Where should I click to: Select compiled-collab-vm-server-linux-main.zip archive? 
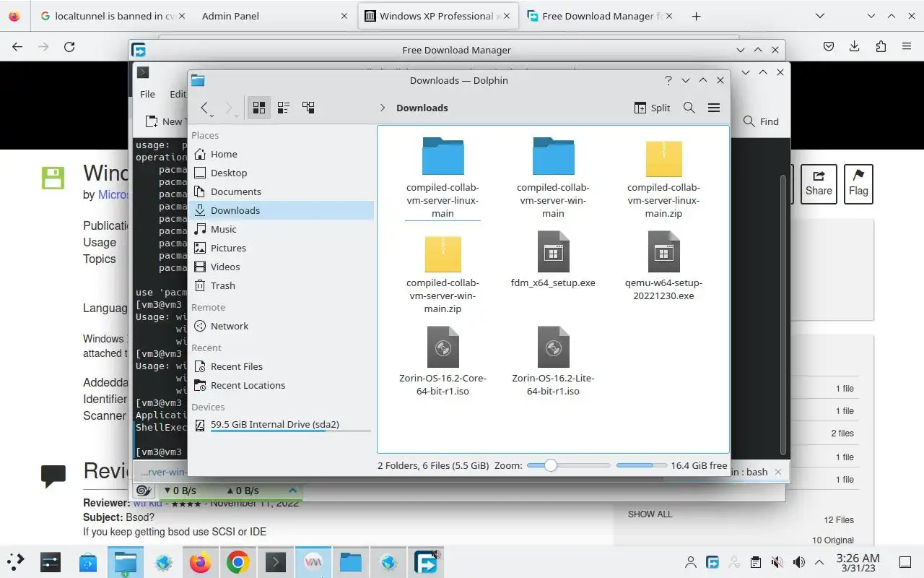coord(663,177)
